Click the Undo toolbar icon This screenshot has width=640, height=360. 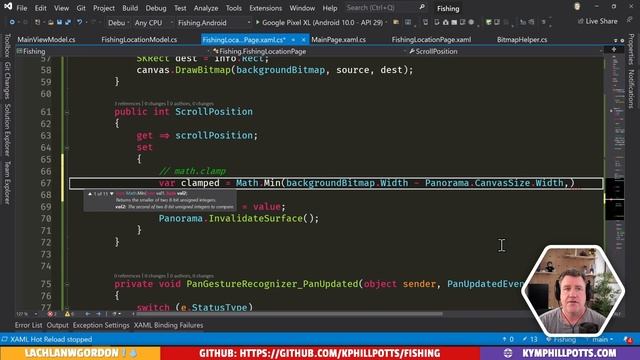pyautogui.click(x=80, y=22)
